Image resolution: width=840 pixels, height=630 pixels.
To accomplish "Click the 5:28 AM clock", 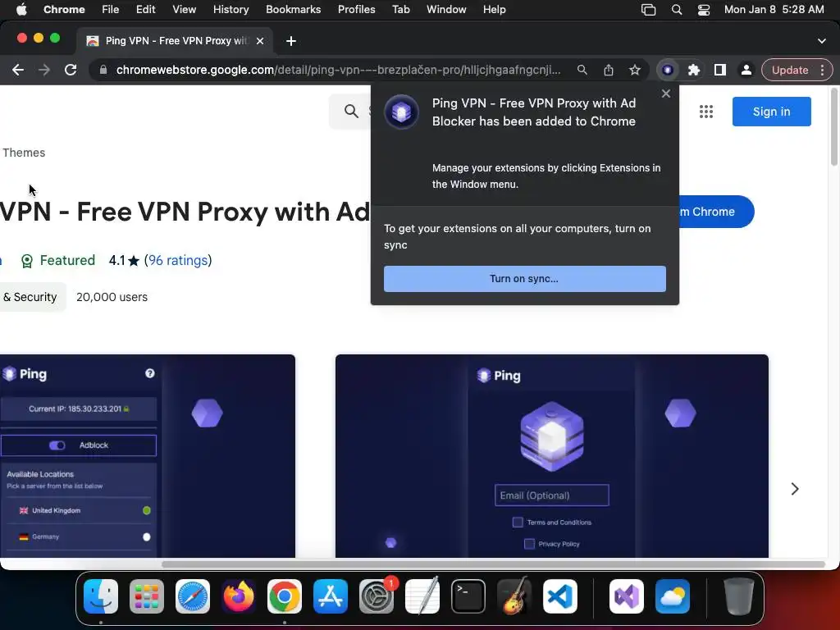I will (x=803, y=10).
